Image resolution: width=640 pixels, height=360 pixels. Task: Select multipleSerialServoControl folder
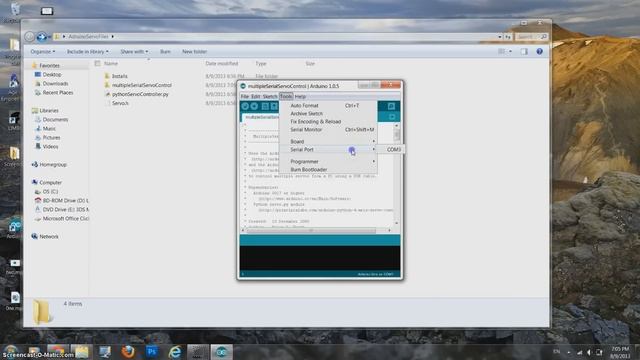[x=138, y=85]
